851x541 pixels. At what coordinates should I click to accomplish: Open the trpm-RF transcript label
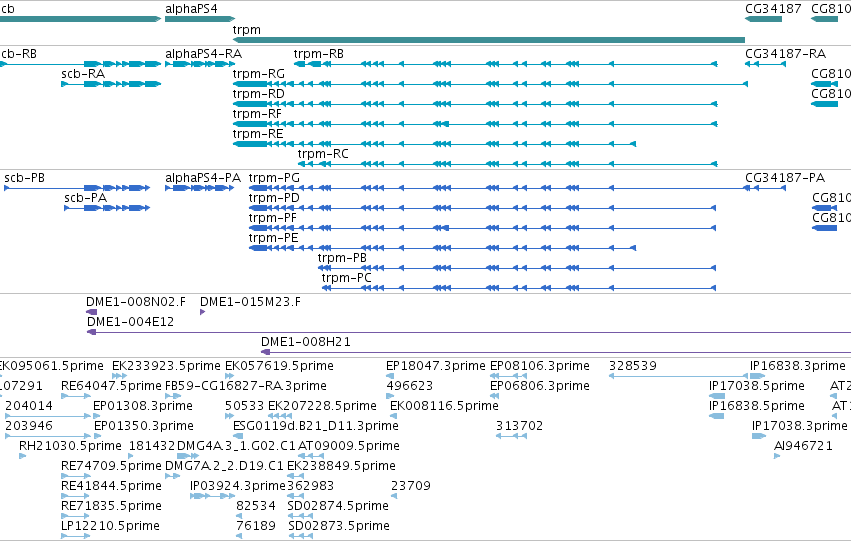pos(257,114)
